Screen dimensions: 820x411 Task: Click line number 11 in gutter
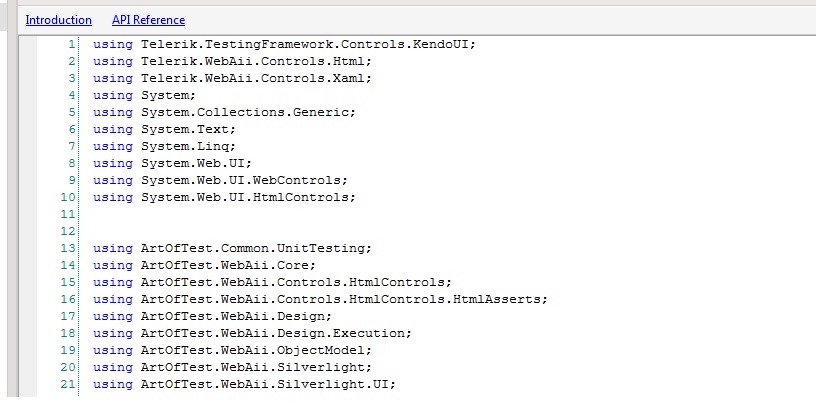click(68, 214)
